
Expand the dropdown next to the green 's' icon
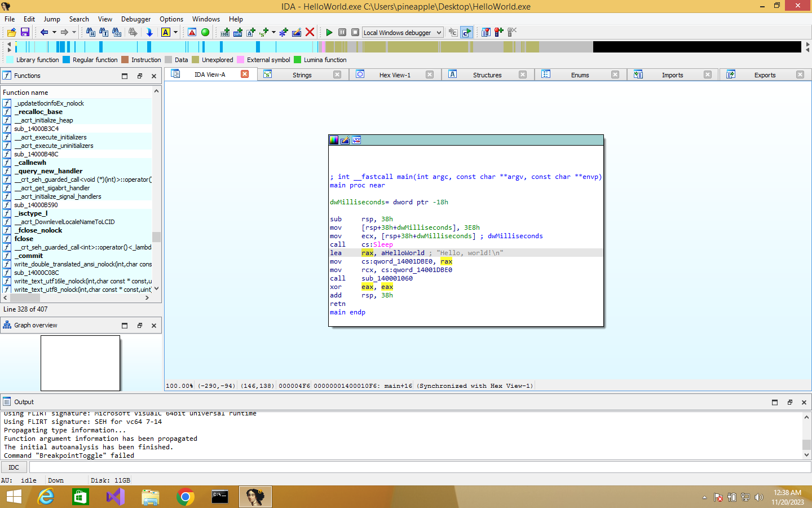[273, 32]
